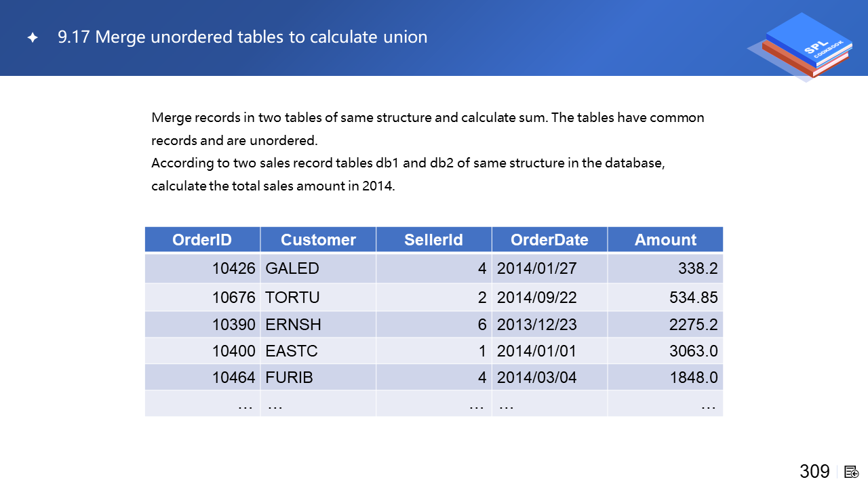
Task: Select the customer cell FURIB
Action: coord(290,378)
